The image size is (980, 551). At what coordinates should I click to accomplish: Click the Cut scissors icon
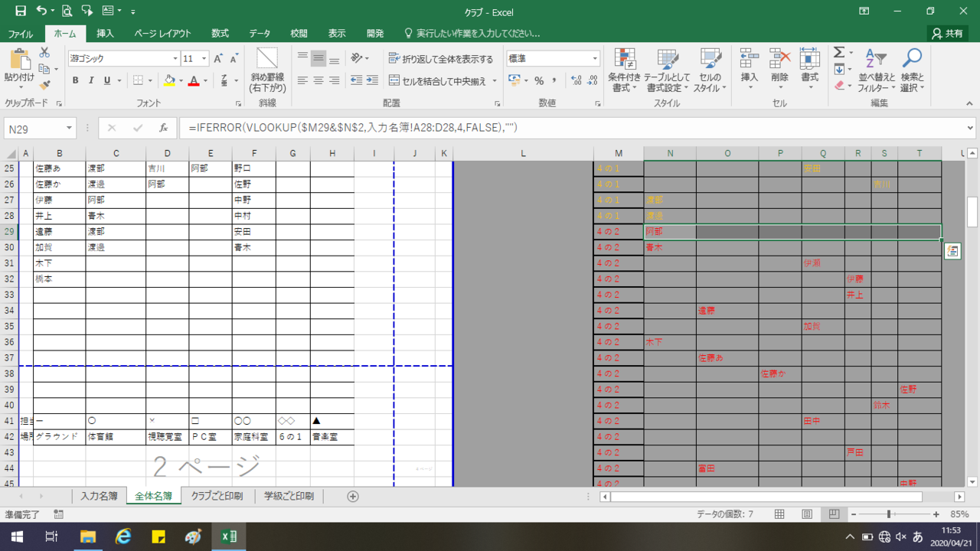(x=44, y=52)
